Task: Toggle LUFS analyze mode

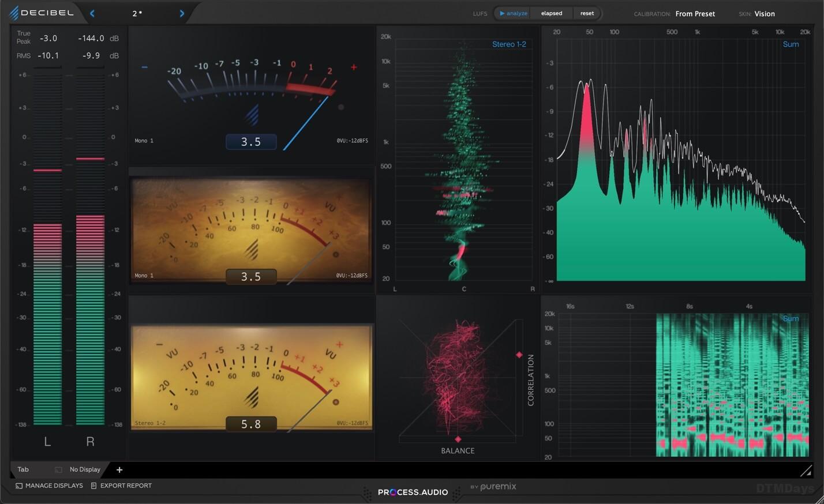Action: [x=513, y=13]
